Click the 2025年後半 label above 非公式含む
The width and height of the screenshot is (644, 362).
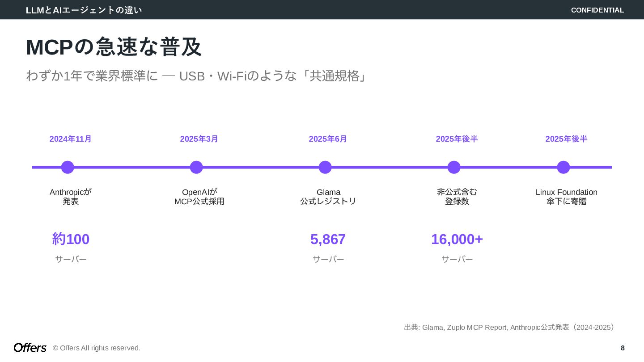(x=457, y=139)
